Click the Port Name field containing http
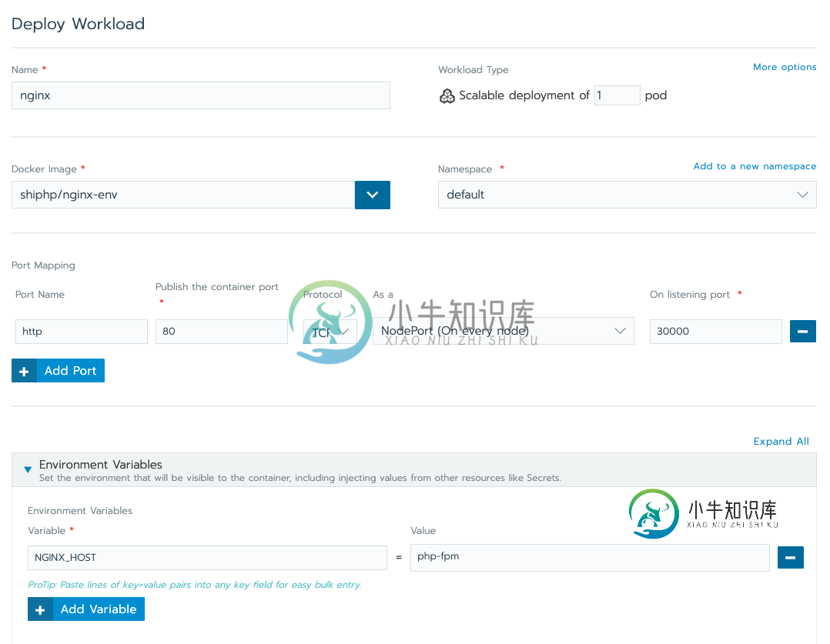This screenshot has width=830, height=644. tap(81, 332)
